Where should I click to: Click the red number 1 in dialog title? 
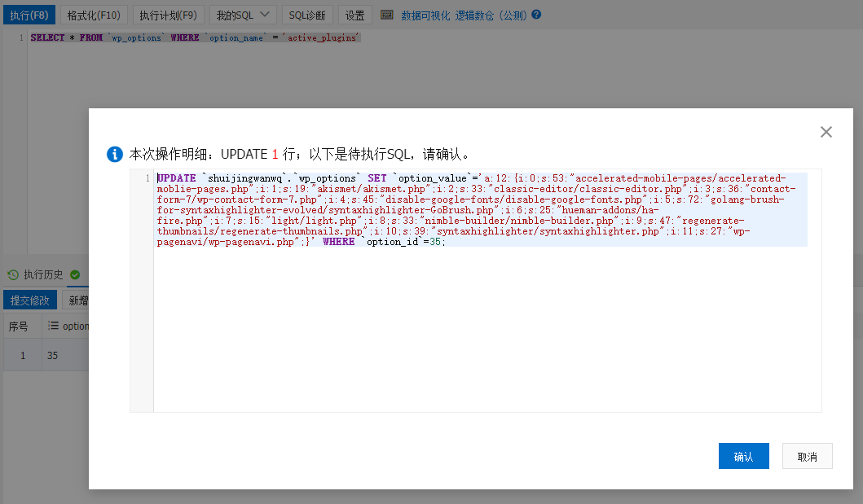click(275, 155)
